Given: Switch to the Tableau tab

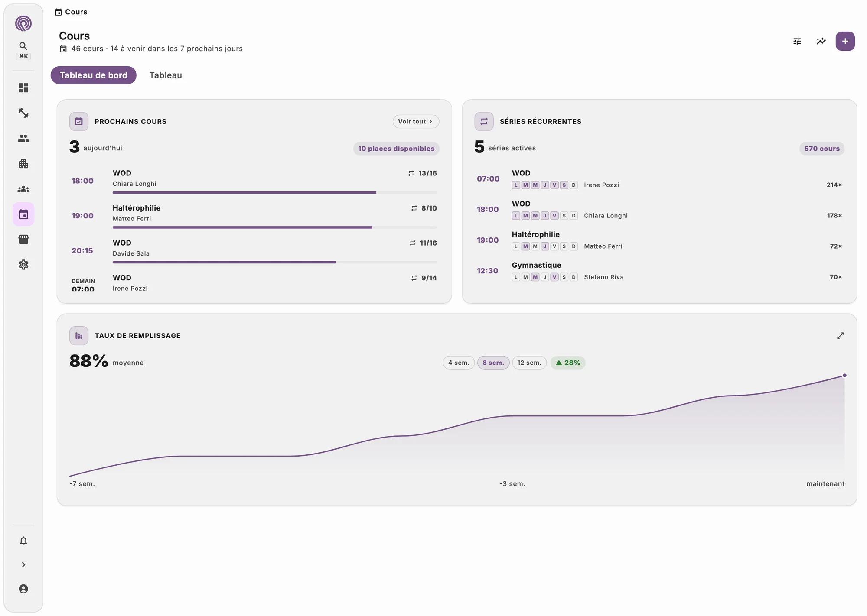Looking at the screenshot, I should [x=166, y=75].
